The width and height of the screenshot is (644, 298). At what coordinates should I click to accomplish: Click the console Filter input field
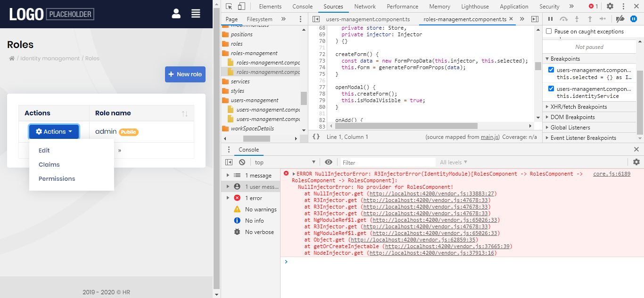point(387,162)
